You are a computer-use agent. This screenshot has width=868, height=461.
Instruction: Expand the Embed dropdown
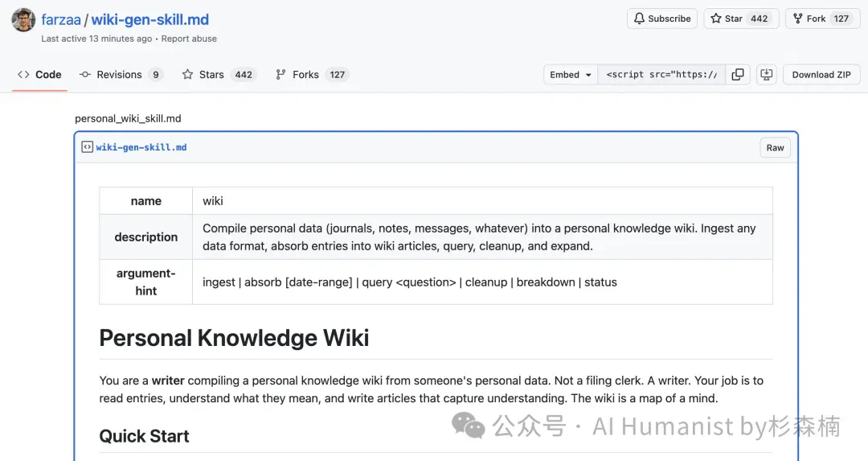570,74
